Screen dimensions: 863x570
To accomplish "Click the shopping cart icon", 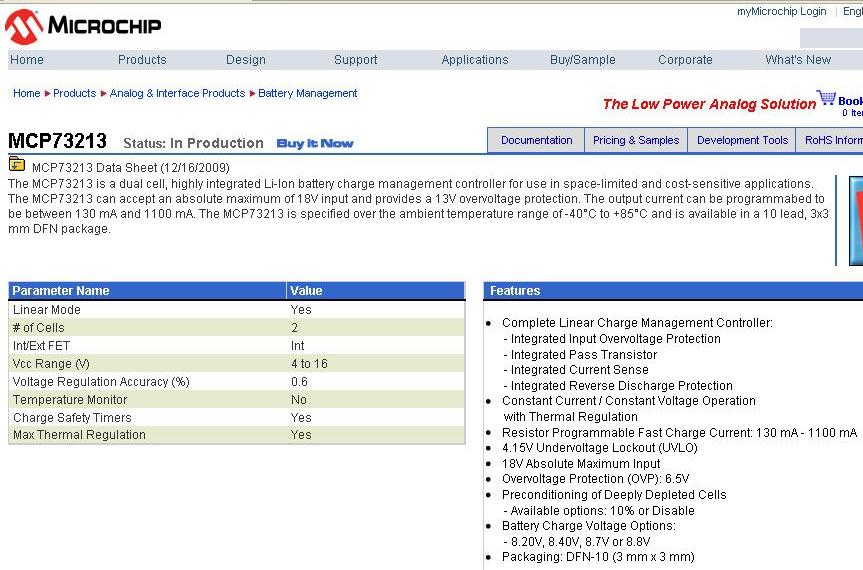I will pos(826,98).
